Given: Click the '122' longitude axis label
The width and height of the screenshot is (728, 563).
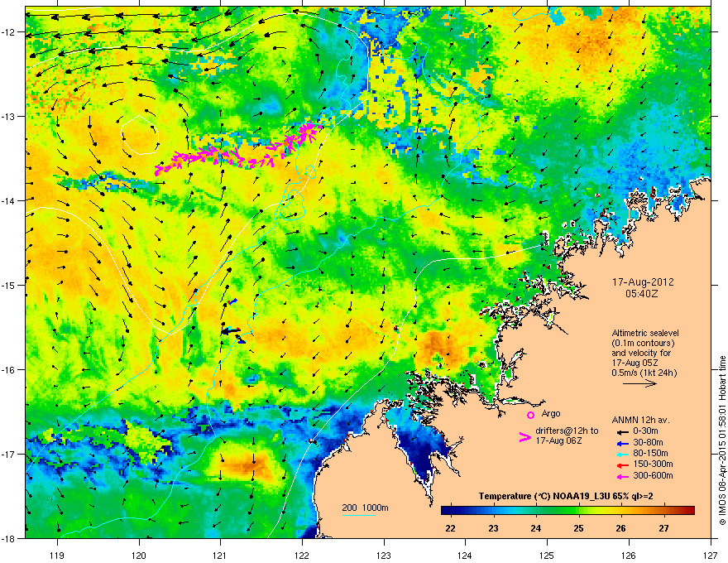Looking at the screenshot, I should 302,555.
